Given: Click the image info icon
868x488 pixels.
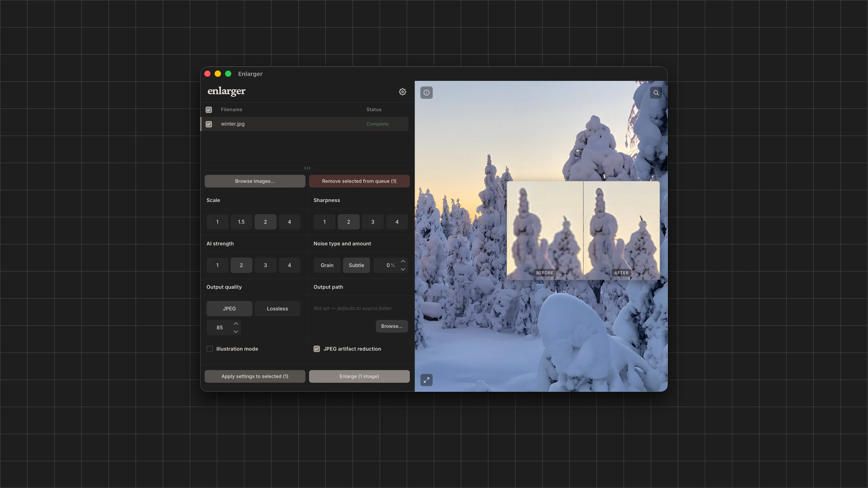Looking at the screenshot, I should click(426, 93).
